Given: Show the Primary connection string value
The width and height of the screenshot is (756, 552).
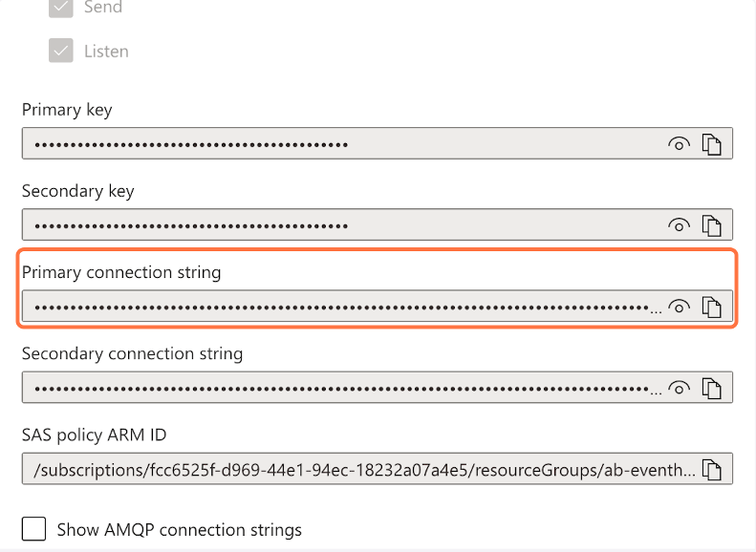Looking at the screenshot, I should tap(679, 307).
